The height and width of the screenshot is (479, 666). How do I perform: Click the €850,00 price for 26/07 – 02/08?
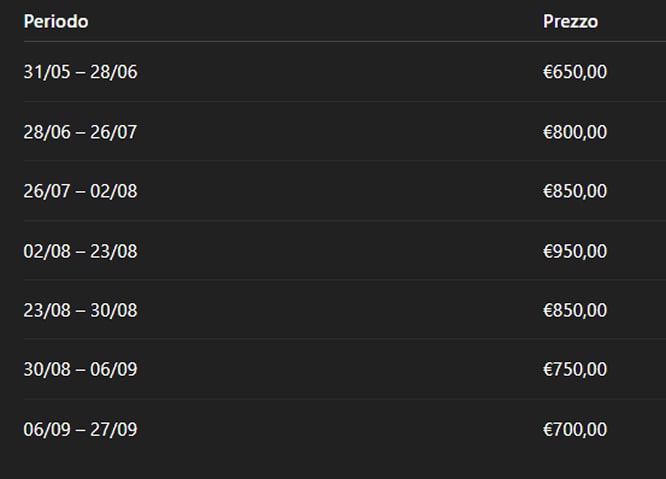(x=574, y=191)
